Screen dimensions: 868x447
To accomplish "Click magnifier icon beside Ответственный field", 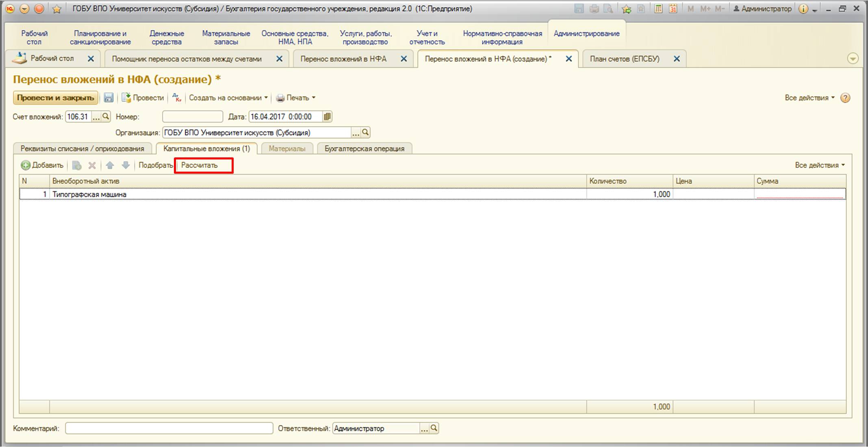I will pos(434,428).
